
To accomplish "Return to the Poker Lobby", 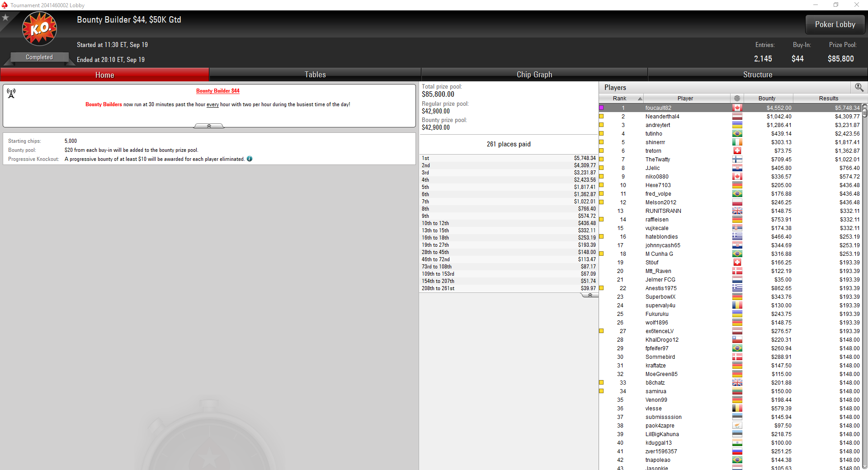I will click(835, 24).
